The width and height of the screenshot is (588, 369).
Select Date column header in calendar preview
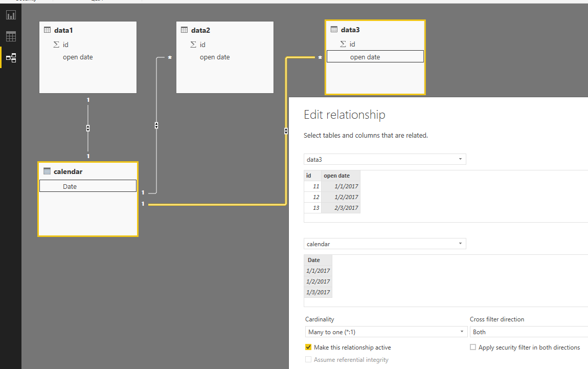coord(318,260)
